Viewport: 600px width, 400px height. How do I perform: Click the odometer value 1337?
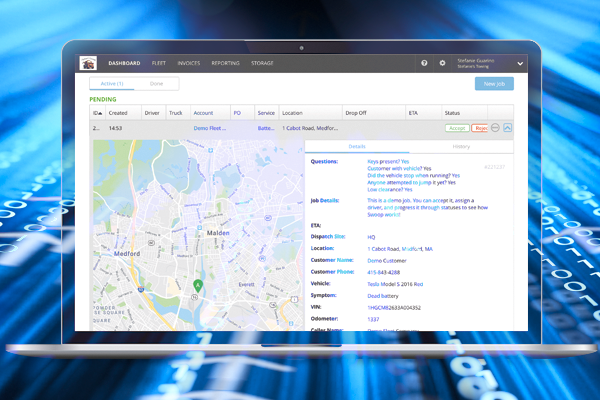(373, 319)
